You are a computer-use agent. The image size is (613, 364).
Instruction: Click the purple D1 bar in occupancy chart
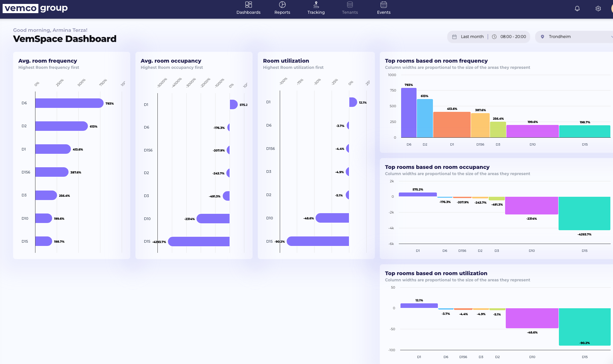418,194
